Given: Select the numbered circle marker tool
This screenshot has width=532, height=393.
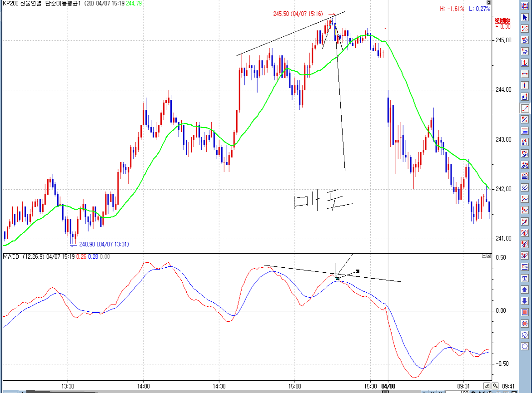Looking at the screenshot, I should [x=525, y=346].
